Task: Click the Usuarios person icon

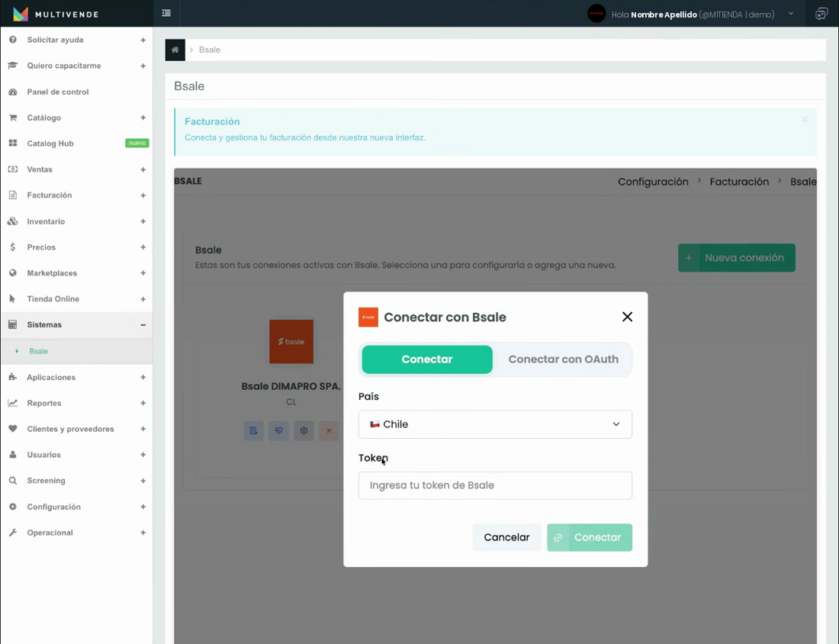Action: coord(13,455)
